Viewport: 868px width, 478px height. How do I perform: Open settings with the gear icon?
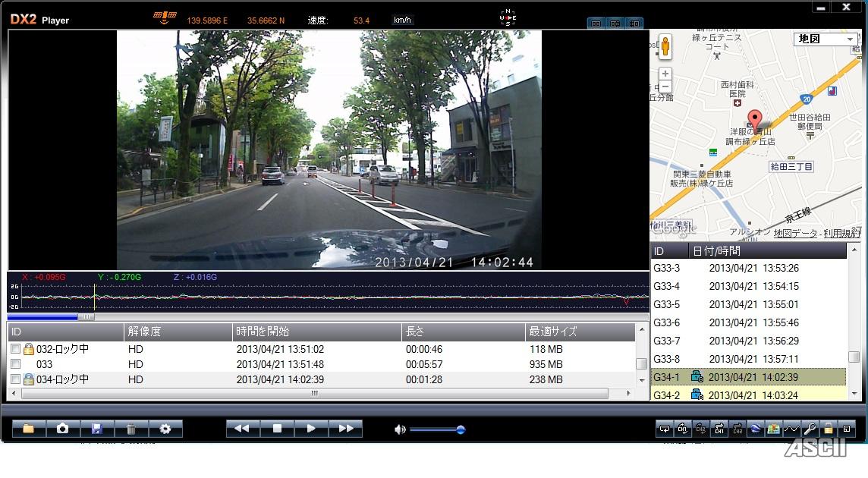click(x=165, y=429)
